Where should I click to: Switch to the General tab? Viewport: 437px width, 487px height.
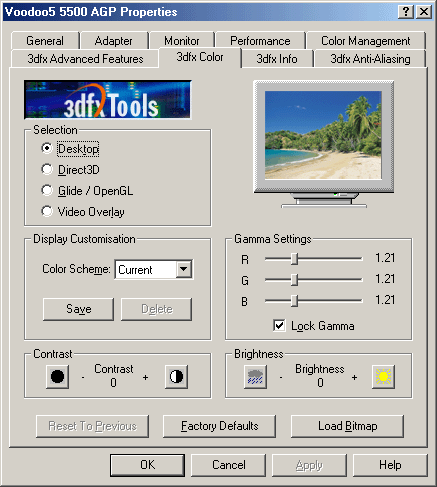pyautogui.click(x=45, y=41)
